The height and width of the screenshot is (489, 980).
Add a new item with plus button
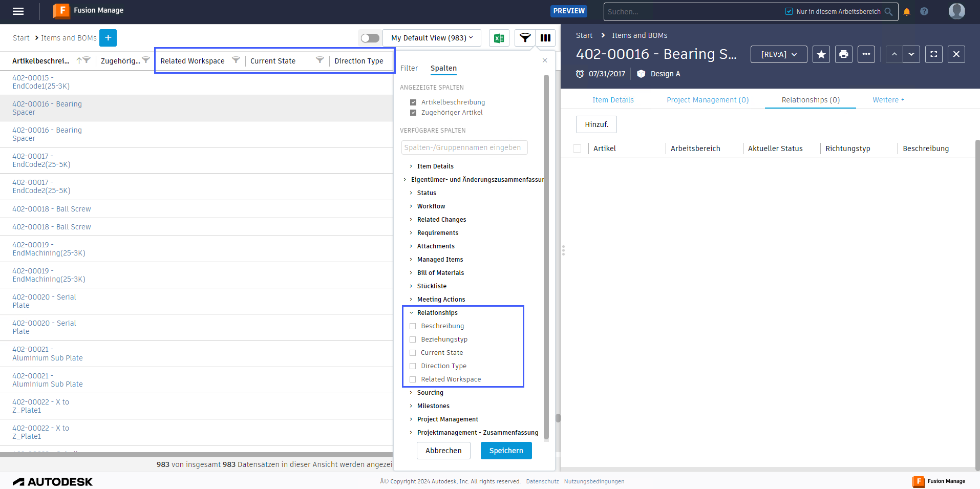[108, 38]
